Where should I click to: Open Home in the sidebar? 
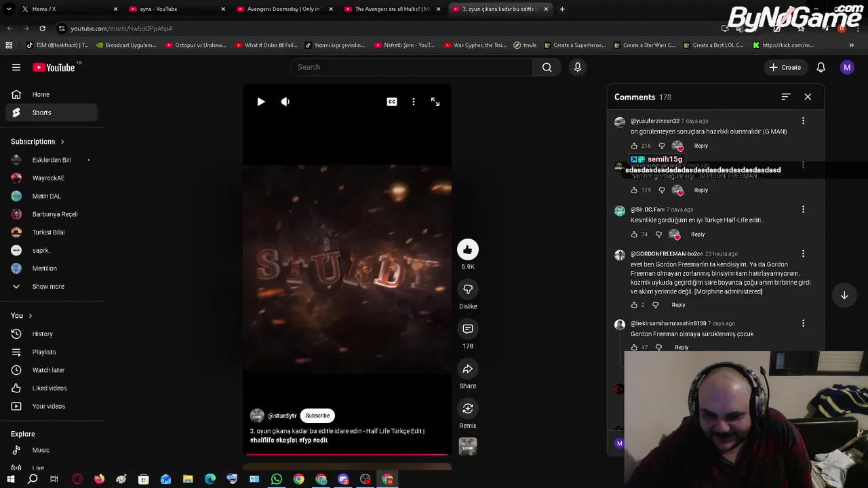coord(52,94)
